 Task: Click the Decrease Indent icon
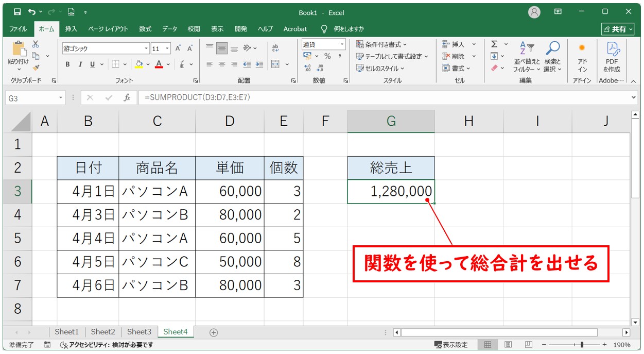[247, 64]
